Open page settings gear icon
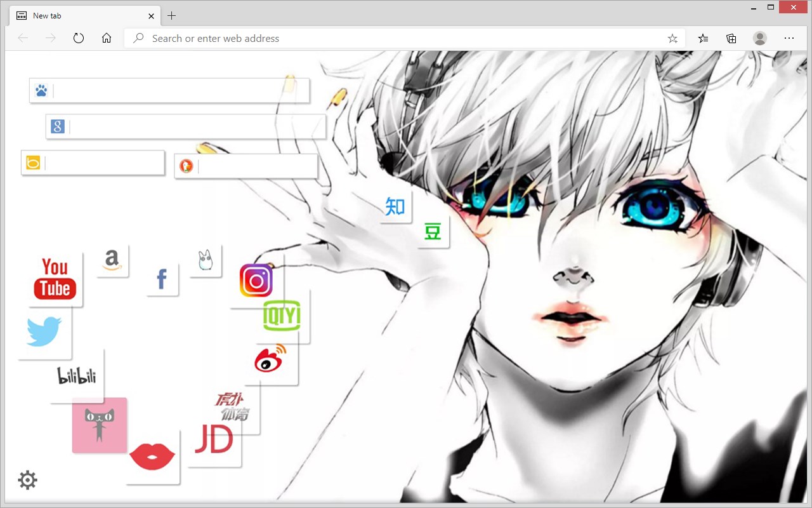 tap(28, 480)
